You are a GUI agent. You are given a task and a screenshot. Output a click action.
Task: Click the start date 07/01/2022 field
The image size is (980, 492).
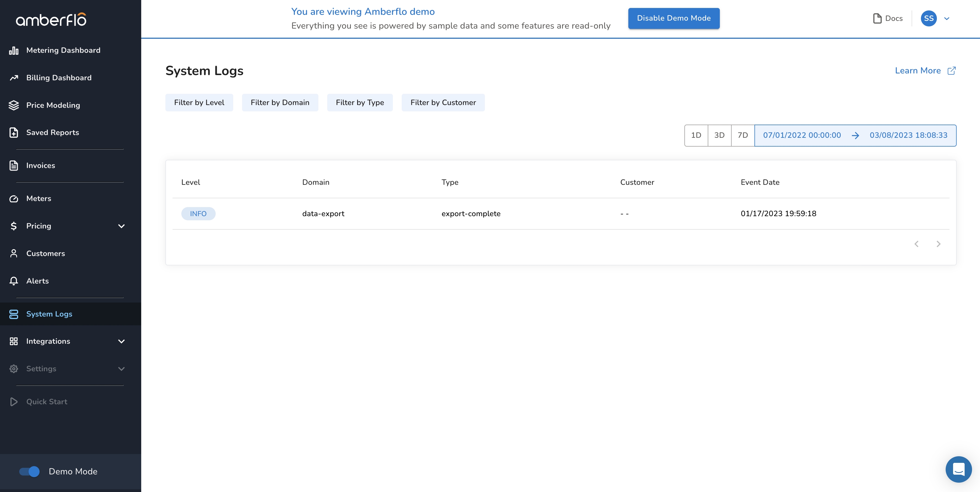click(x=802, y=135)
